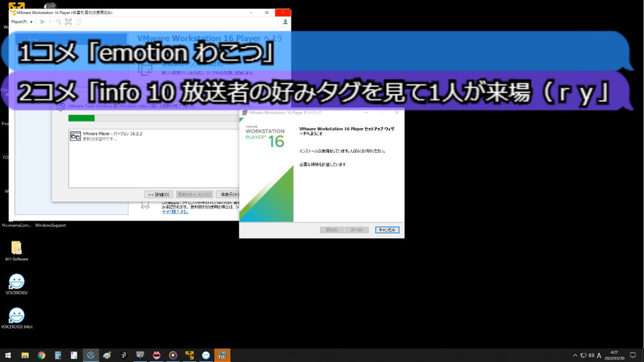Screen dimensions: 644x362
Task: Click the Back button in setup wizard
Action: tap(331, 230)
